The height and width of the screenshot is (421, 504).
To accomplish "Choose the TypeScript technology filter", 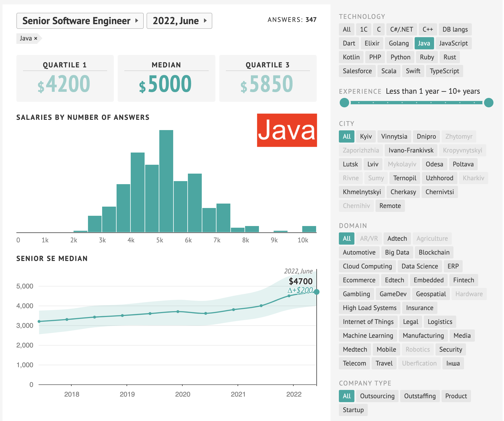I will 444,71.
